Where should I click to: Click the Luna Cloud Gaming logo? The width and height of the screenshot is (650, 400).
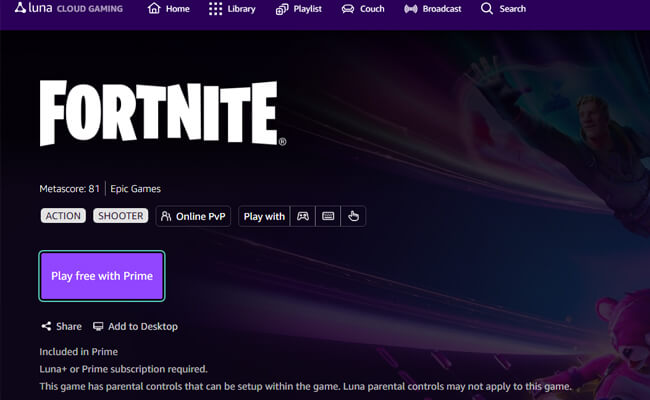tap(69, 8)
